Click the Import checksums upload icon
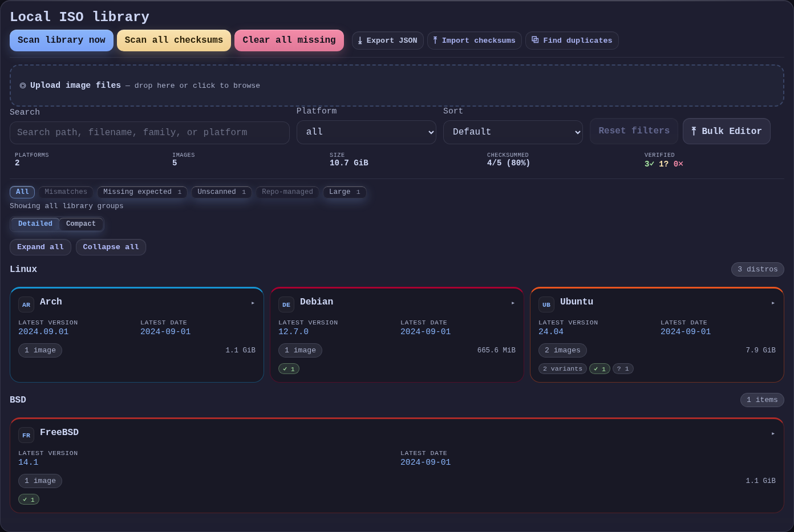The image size is (794, 532). (x=435, y=40)
